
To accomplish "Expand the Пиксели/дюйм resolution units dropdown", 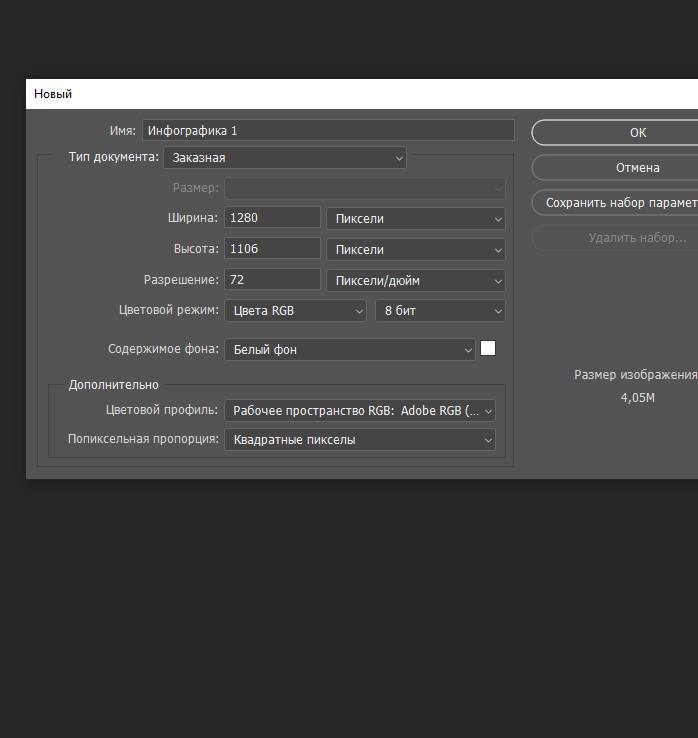I will tap(415, 280).
